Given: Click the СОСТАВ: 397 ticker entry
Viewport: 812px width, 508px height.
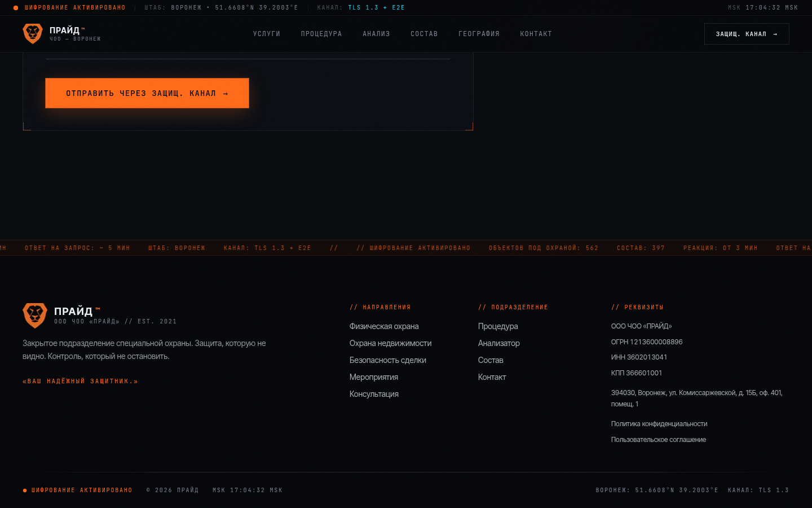Looking at the screenshot, I should click(x=641, y=248).
